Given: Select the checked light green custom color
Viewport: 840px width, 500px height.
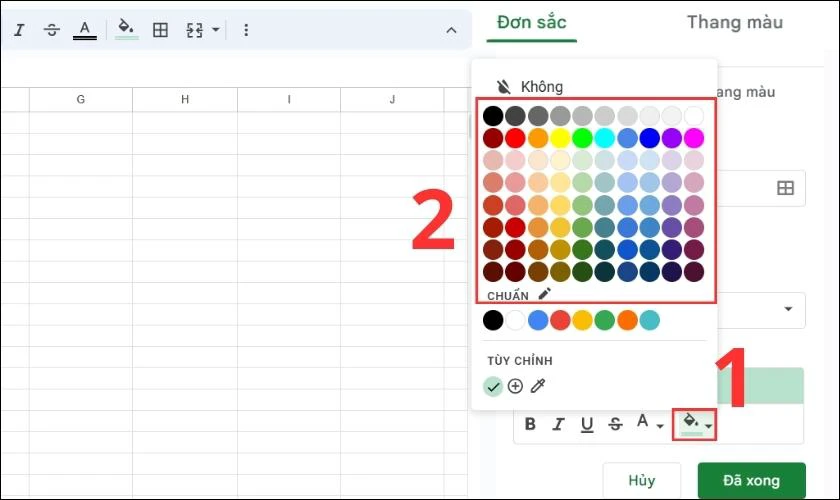Looking at the screenshot, I should tap(492, 386).
